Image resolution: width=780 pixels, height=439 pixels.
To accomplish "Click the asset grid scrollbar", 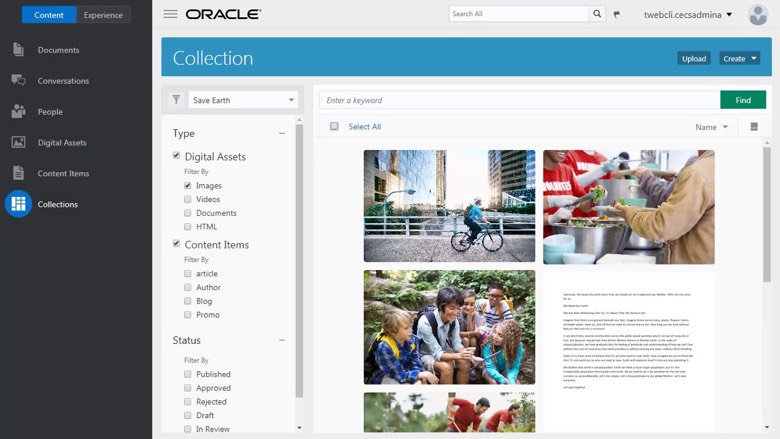I will (x=767, y=214).
